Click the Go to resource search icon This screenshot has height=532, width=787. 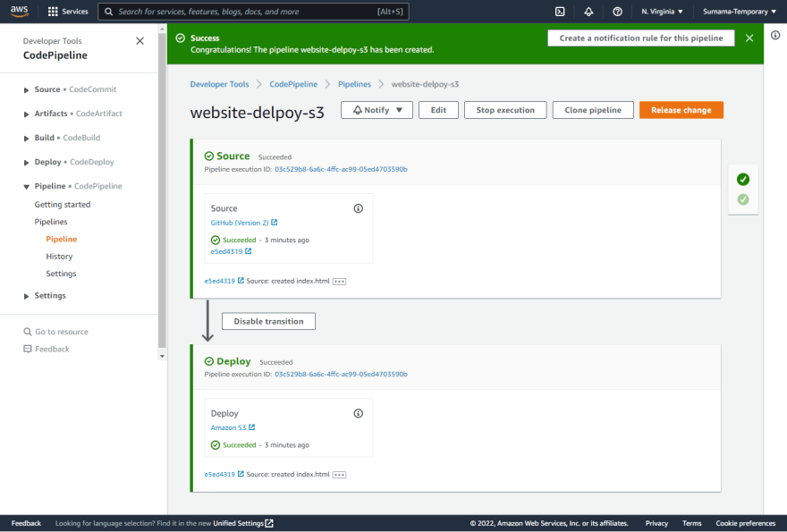click(x=28, y=332)
